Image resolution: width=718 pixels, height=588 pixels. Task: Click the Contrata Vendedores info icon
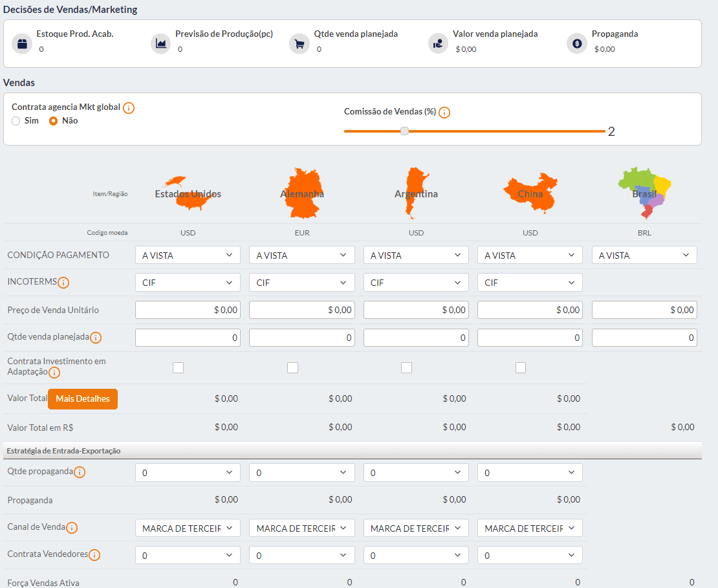pyautogui.click(x=94, y=555)
